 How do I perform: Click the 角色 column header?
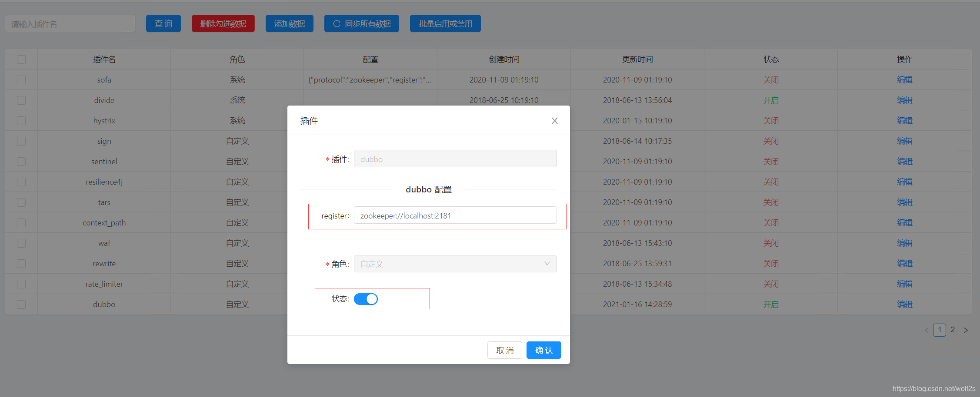tap(237, 59)
